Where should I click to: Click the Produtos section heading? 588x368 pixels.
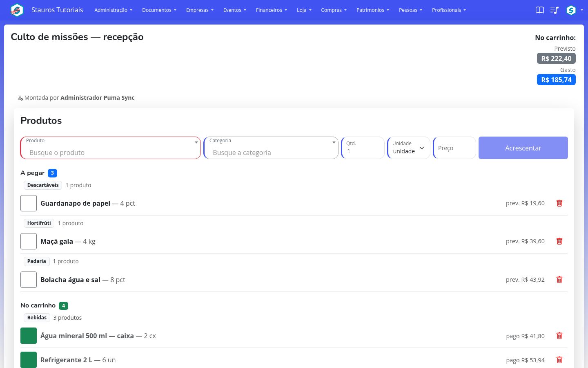(x=41, y=121)
